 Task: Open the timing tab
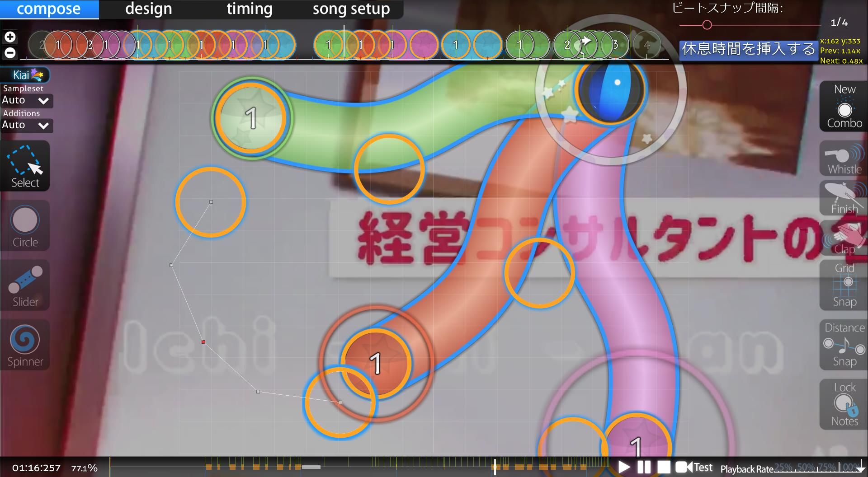click(x=249, y=9)
